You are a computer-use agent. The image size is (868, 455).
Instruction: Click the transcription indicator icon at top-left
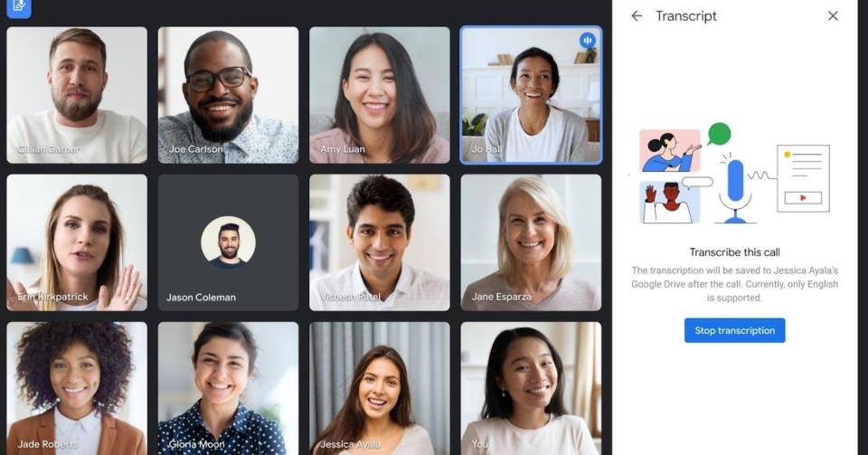[x=19, y=6]
